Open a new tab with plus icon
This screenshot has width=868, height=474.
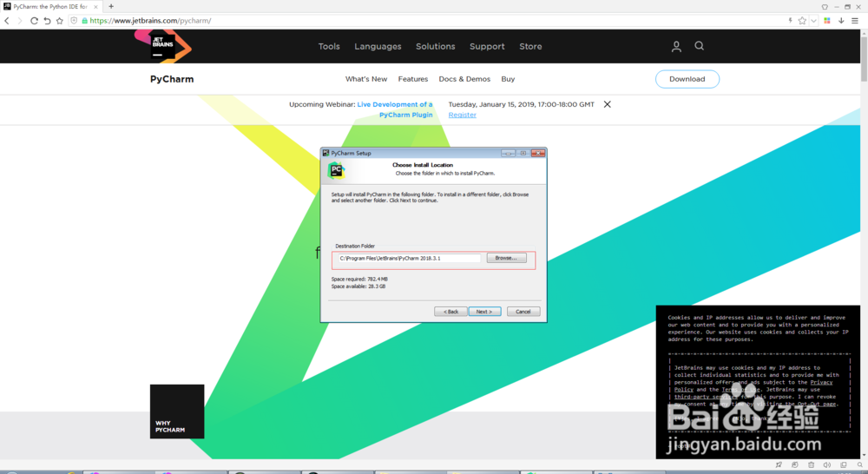111,7
